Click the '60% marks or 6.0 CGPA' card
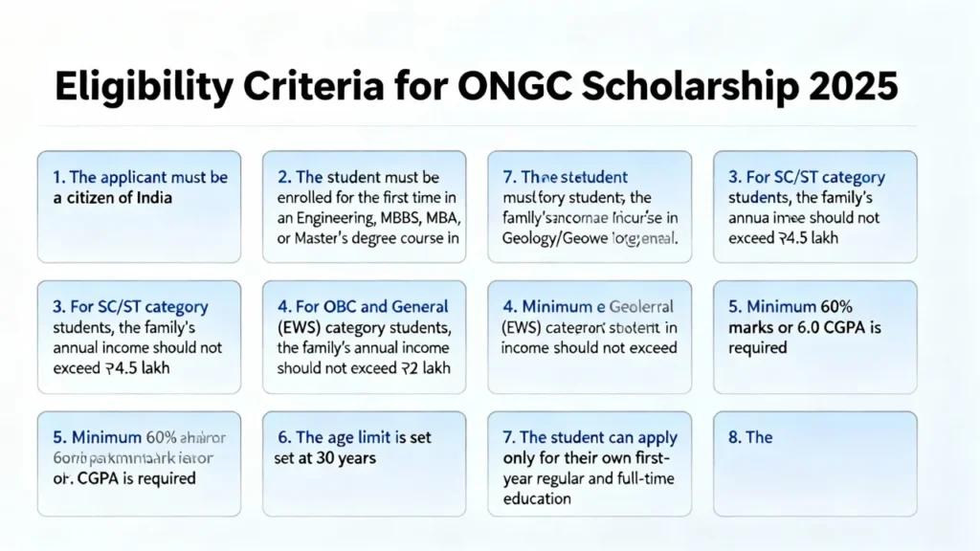This screenshot has width=980, height=551. click(x=814, y=336)
